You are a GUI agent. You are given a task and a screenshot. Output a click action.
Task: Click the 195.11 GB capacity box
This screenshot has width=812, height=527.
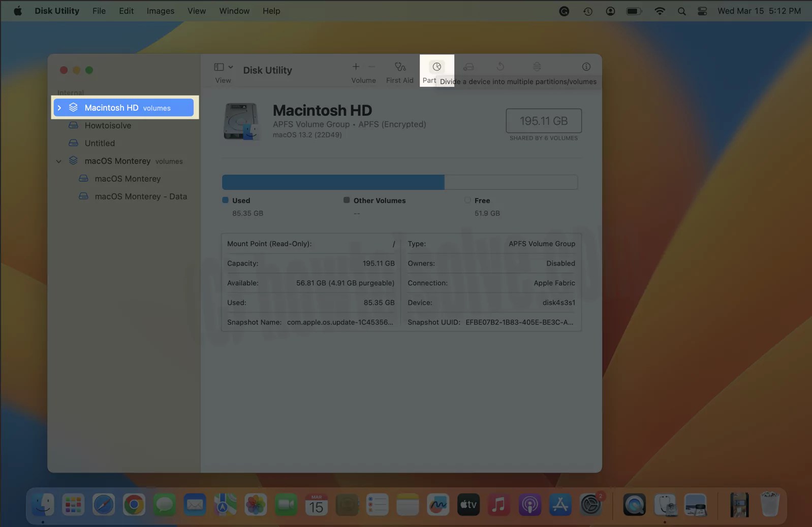pyautogui.click(x=544, y=121)
